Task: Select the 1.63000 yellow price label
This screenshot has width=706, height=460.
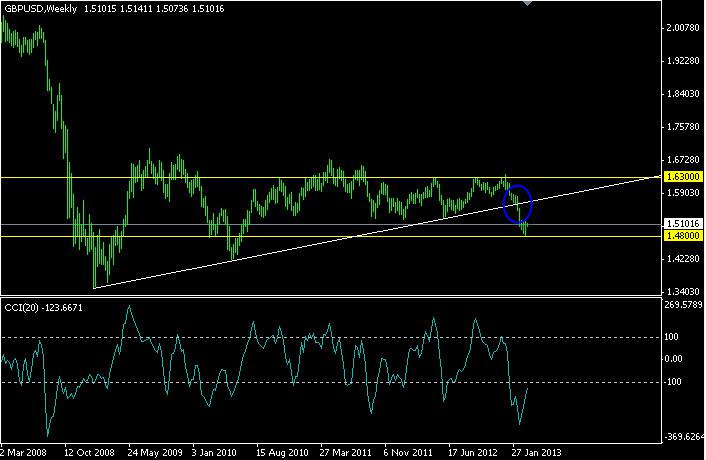Action: [x=683, y=176]
